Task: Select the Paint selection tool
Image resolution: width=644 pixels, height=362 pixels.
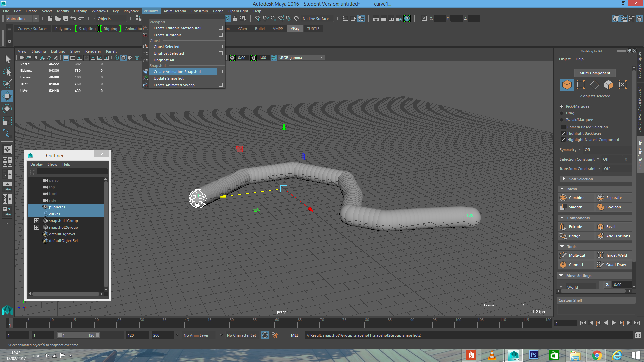Action: point(7,84)
